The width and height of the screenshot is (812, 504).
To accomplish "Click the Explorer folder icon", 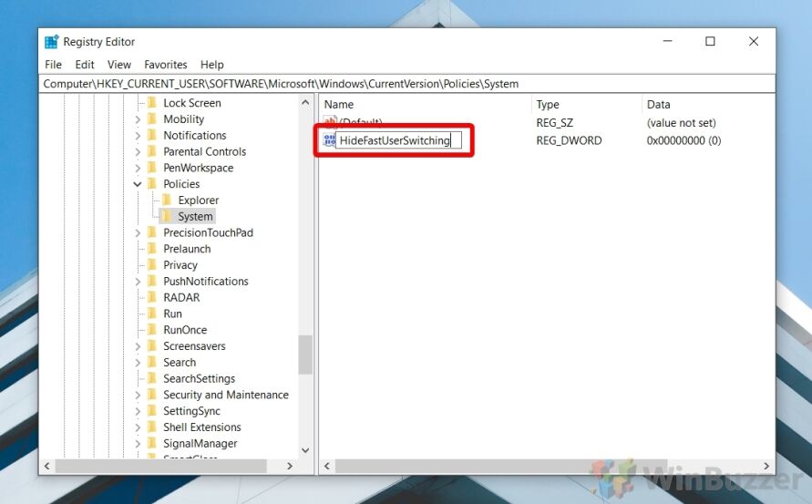I will point(167,200).
